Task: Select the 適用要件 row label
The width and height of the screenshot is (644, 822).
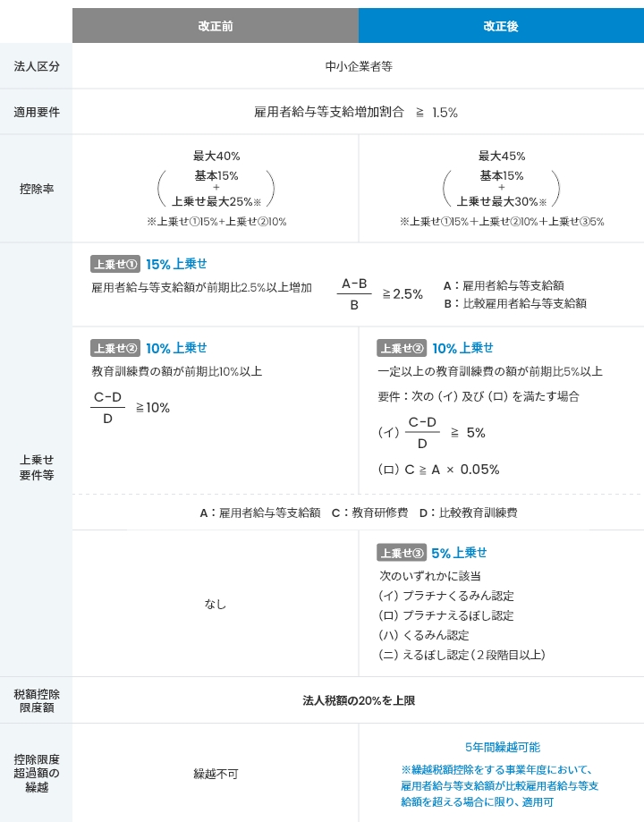Action: [x=36, y=112]
